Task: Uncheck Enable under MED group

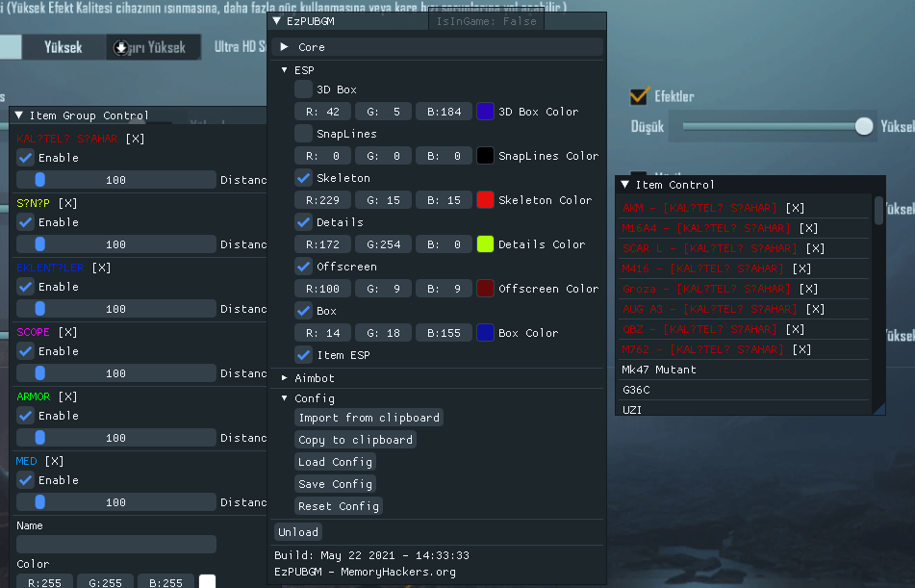Action: click(x=25, y=480)
